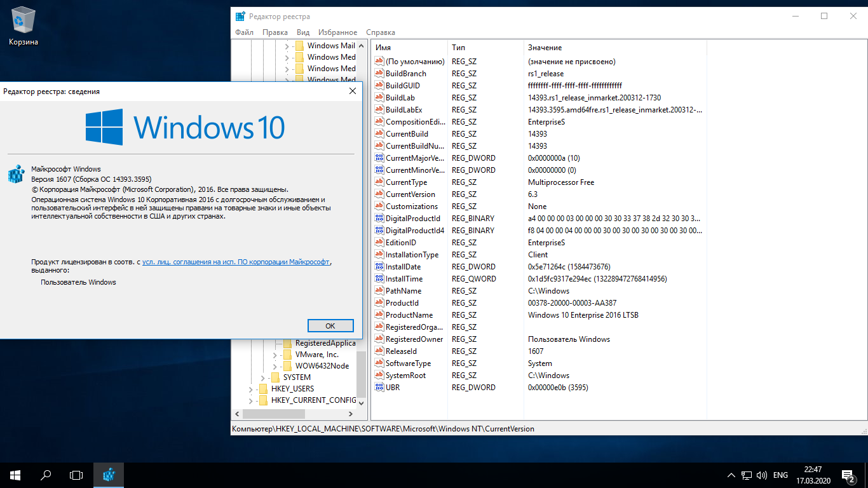Open the Правка menu
868x488 pixels.
click(275, 32)
